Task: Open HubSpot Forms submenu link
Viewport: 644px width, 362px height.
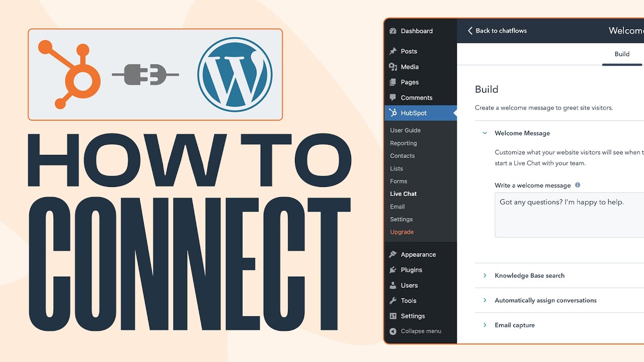Action: [398, 181]
